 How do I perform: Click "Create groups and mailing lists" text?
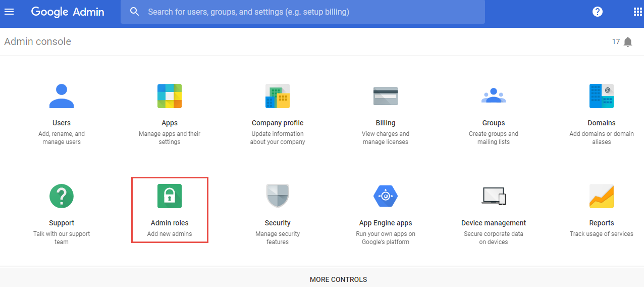pyautogui.click(x=494, y=138)
